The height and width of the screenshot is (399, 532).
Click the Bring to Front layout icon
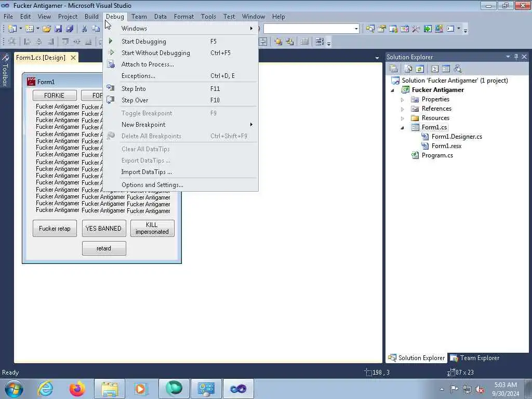tap(278, 42)
